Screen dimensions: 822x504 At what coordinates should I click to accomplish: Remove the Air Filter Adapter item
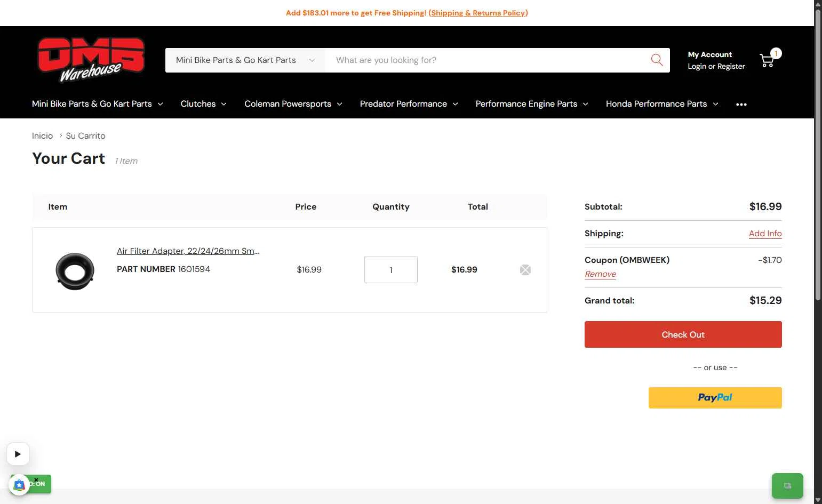pos(525,270)
